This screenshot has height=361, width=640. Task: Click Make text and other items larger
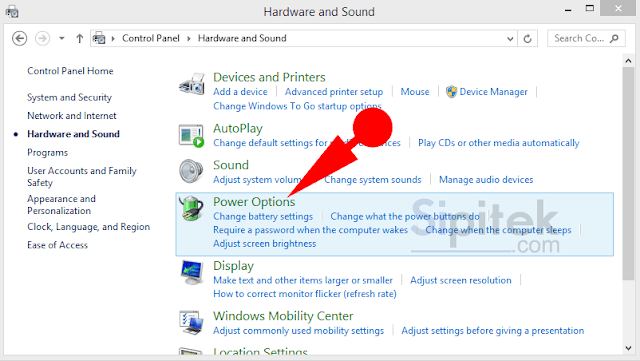[x=303, y=281]
